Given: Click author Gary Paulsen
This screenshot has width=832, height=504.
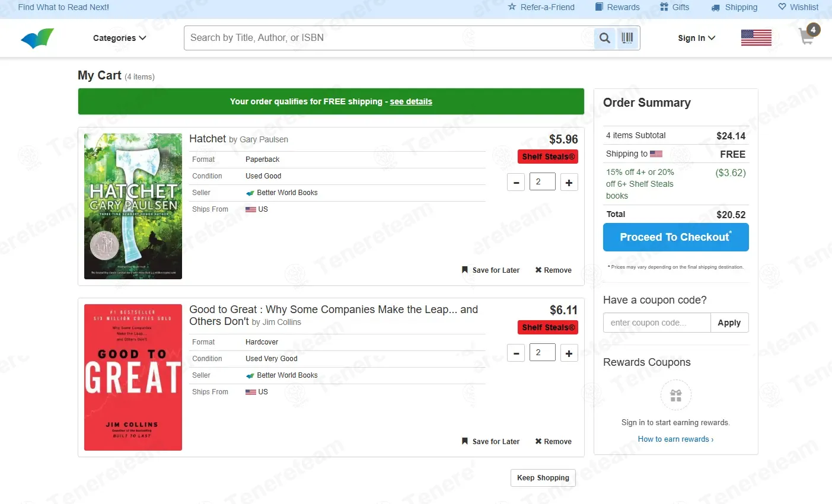Looking at the screenshot, I should [264, 139].
